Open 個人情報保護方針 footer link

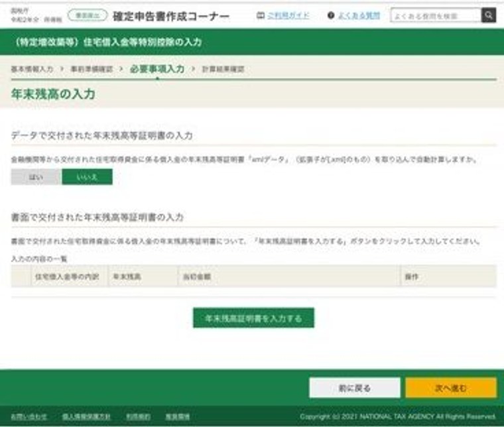(x=86, y=416)
